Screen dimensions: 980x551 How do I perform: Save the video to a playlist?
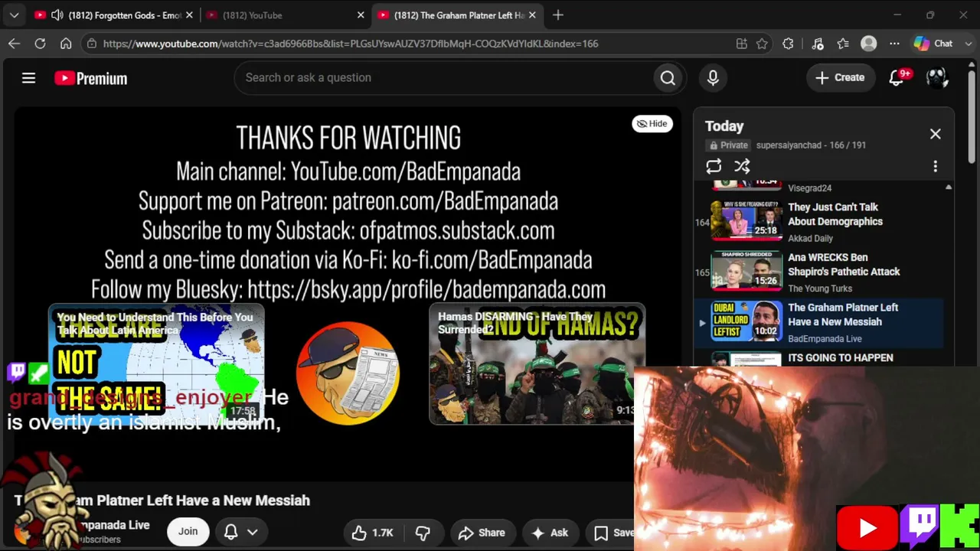tap(614, 533)
